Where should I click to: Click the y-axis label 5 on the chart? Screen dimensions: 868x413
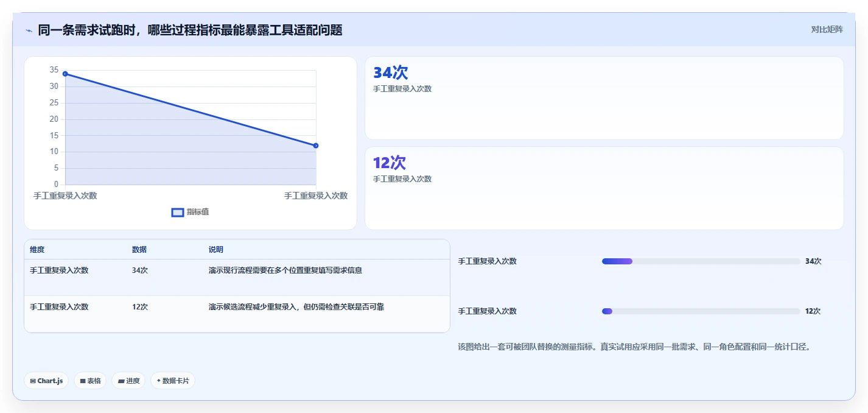click(x=57, y=168)
